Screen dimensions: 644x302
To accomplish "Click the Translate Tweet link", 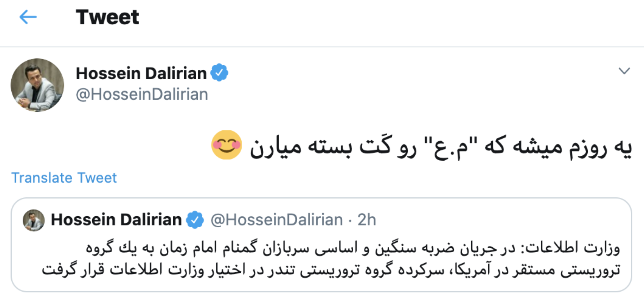I will pos(64,178).
